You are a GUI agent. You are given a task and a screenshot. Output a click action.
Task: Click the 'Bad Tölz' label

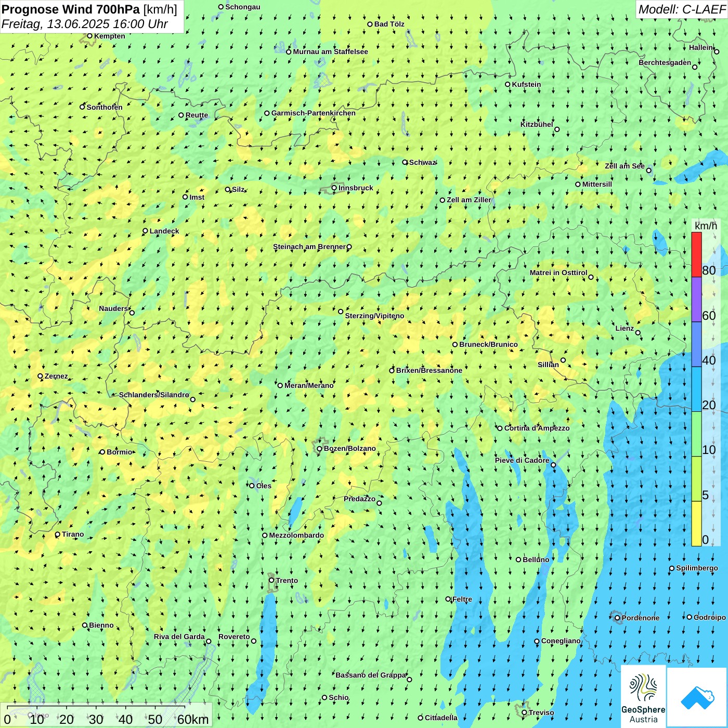coord(389,24)
